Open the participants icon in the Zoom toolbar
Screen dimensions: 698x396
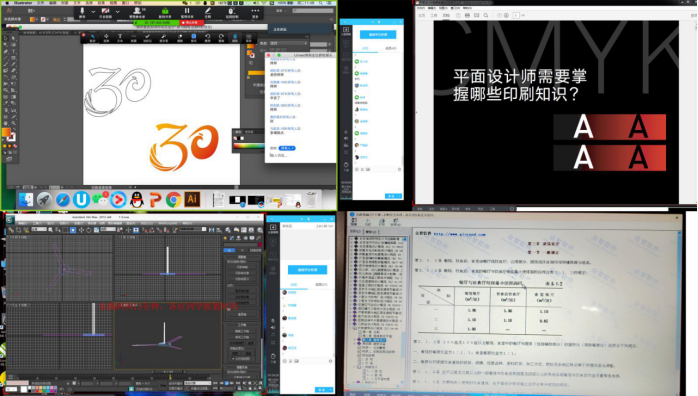click(137, 11)
